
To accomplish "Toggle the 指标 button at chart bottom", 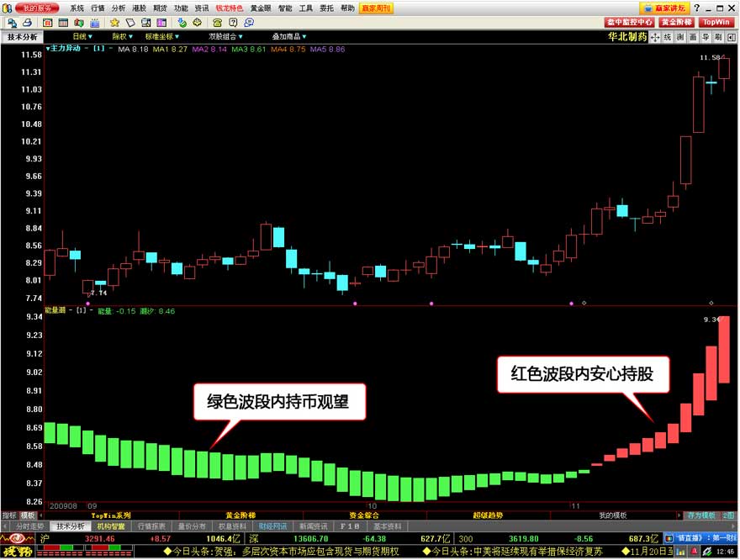I will (9, 515).
